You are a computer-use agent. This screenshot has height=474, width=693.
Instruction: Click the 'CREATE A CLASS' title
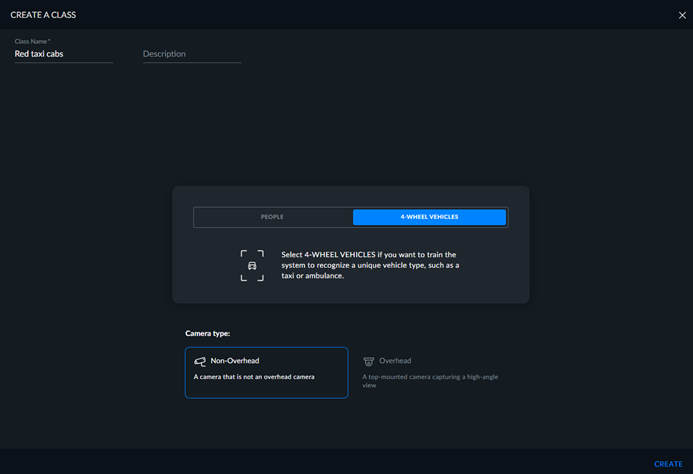click(43, 15)
